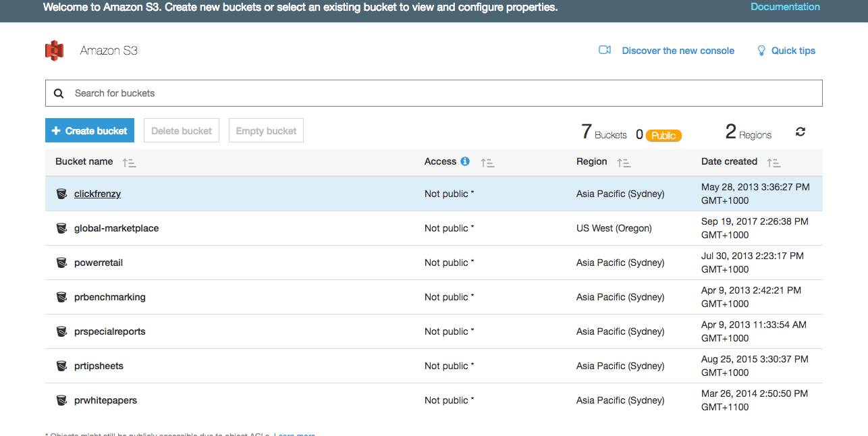Click Asia Pacific (Sydney) in prtipsheets row

coord(620,366)
